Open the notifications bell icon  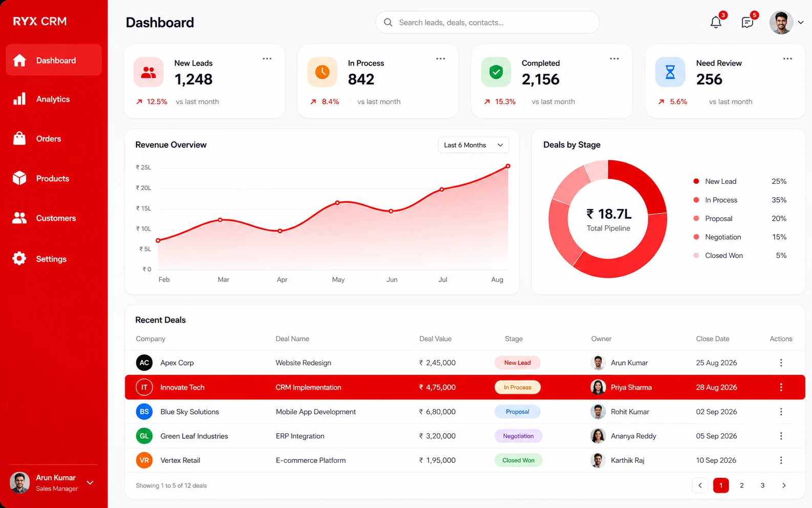point(716,23)
